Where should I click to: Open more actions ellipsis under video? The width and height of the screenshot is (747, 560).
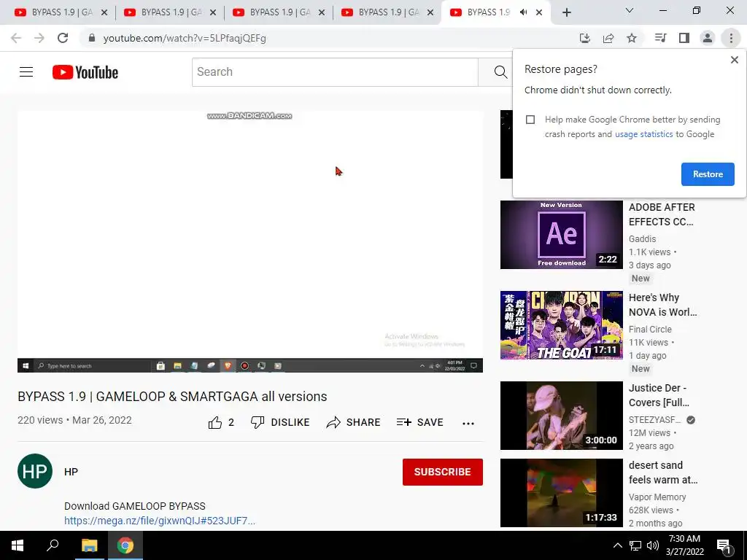(468, 424)
